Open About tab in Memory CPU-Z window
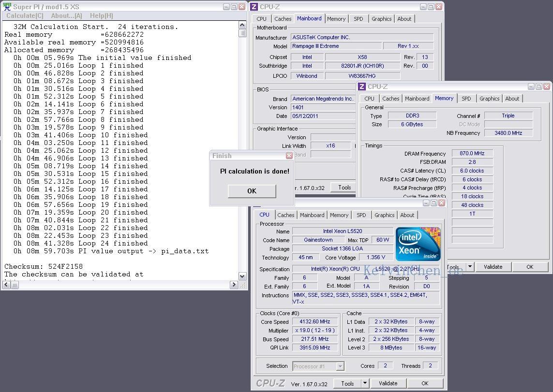Viewport: 553px width, 392px height. tap(512, 99)
